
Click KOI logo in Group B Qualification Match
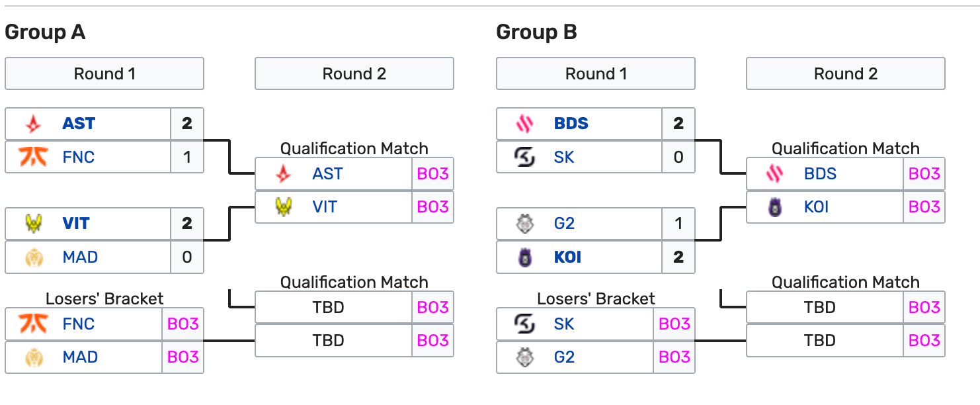(774, 207)
